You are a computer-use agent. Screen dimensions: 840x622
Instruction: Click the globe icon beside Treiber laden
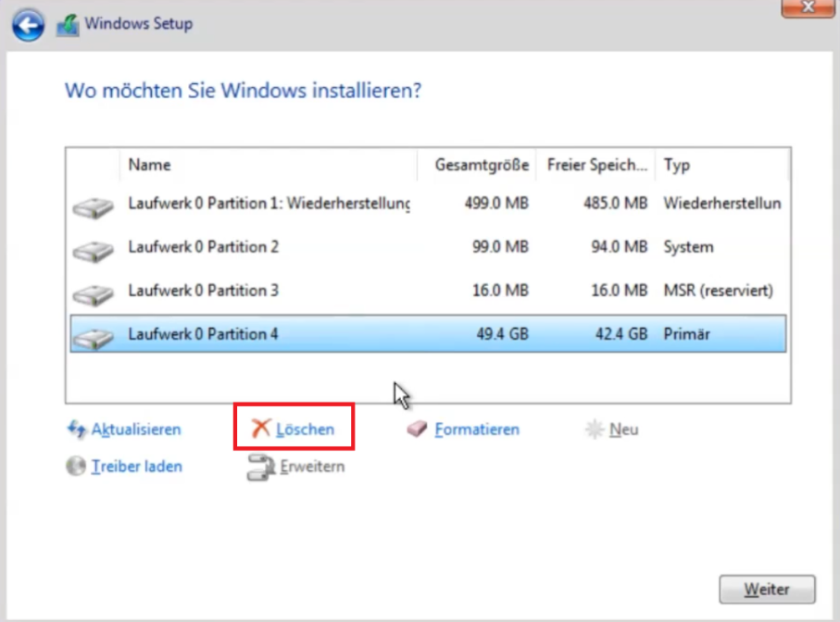pos(74,466)
